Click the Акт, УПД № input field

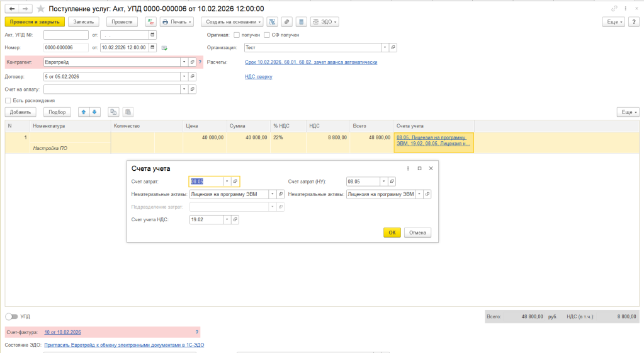pos(66,35)
